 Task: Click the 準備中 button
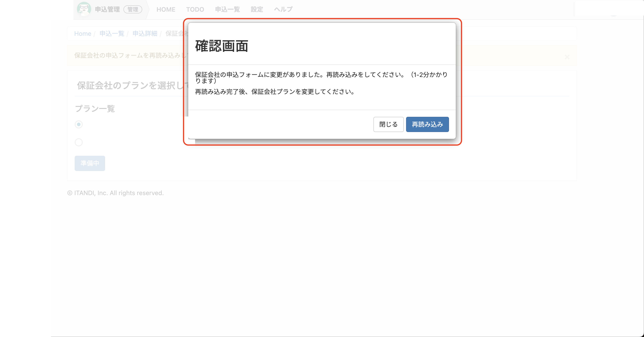(x=90, y=163)
